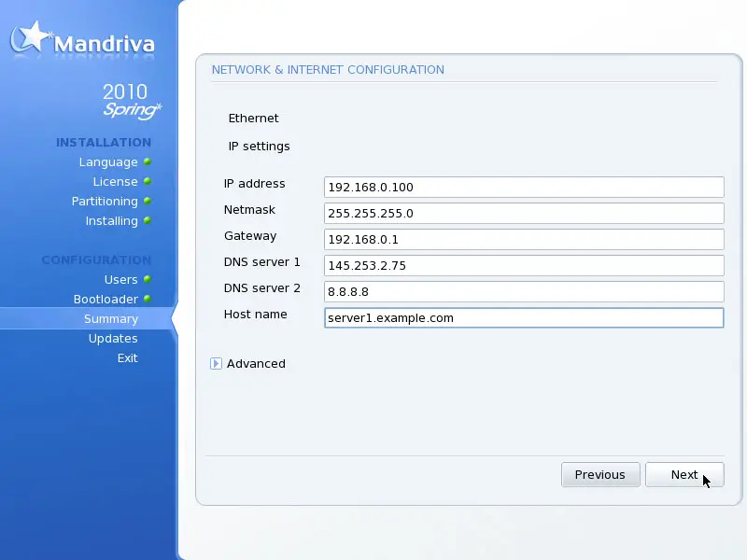Focus the IP address input field

point(524,188)
